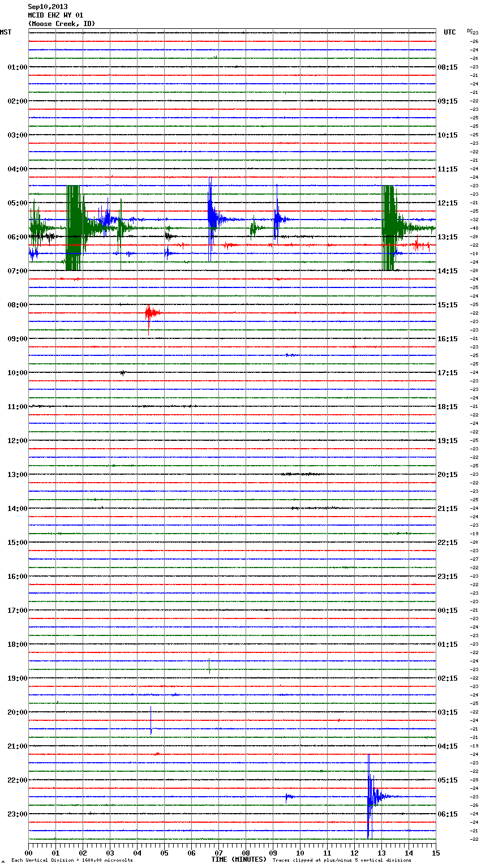The height and width of the screenshot is (868, 481).
Task: Click the small blue spike in the 20:00 hour
Action: click(x=151, y=720)
